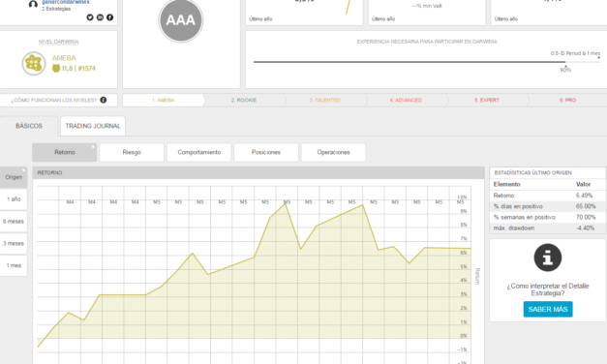
Task: Click the 70.00% value
Action: [x=586, y=217]
